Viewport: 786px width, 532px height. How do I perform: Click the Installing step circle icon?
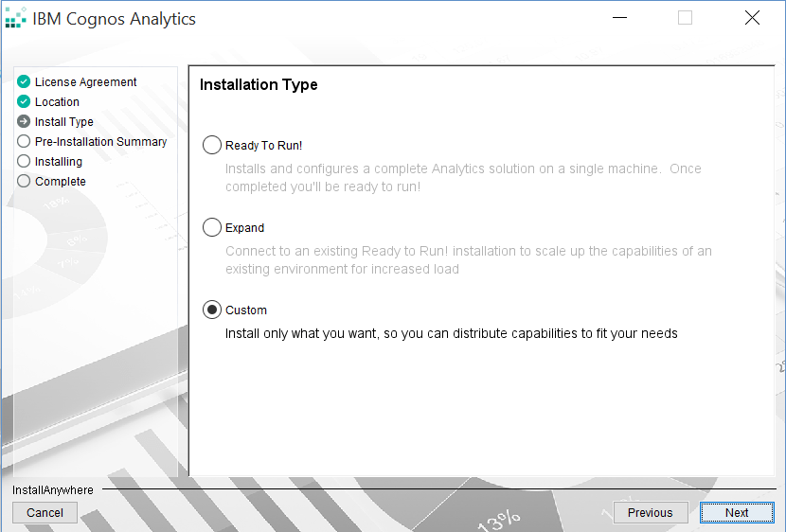coord(24,161)
